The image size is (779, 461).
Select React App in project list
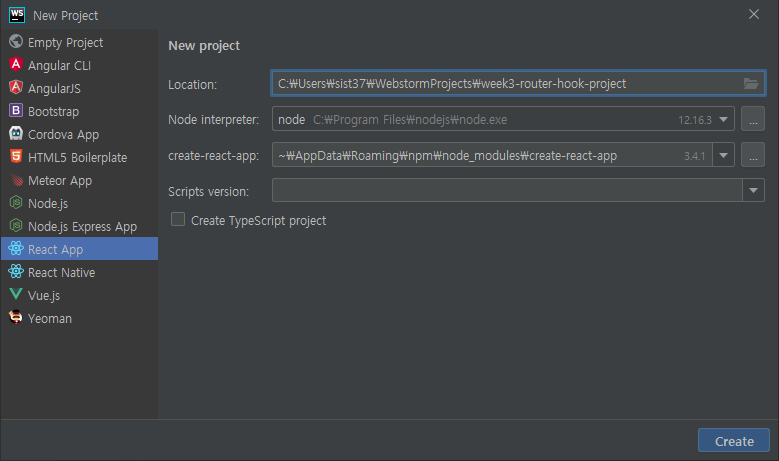click(x=79, y=249)
